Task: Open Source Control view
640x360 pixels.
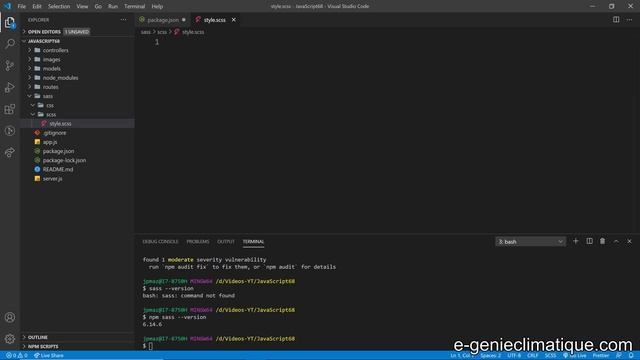Action: [10, 65]
